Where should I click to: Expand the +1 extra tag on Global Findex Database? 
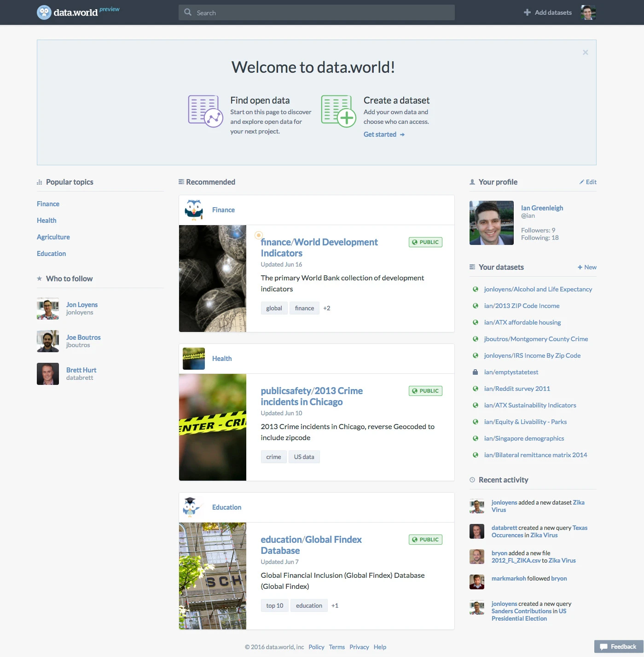(x=335, y=605)
